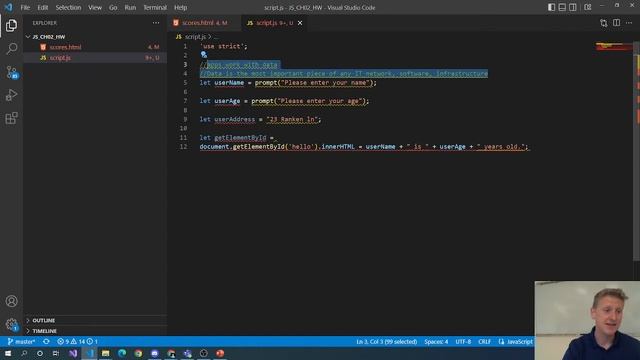This screenshot has width=640, height=360.
Task: Open the Extensions view
Action: click(11, 118)
